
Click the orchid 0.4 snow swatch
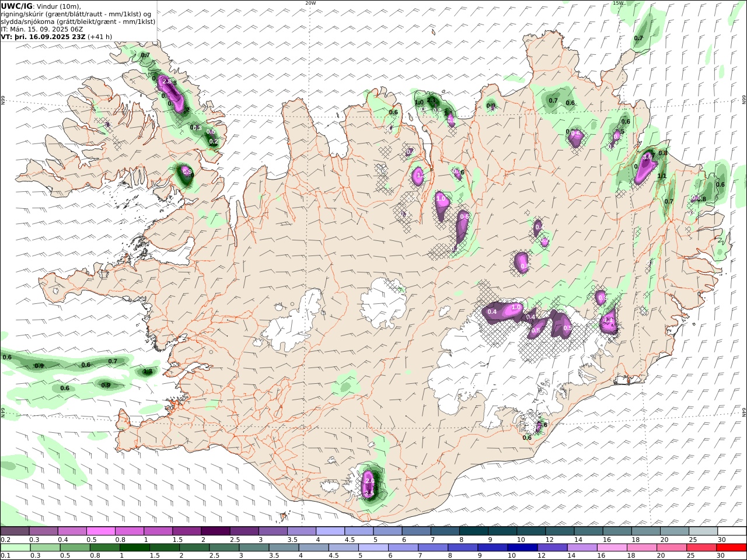tap(72, 531)
